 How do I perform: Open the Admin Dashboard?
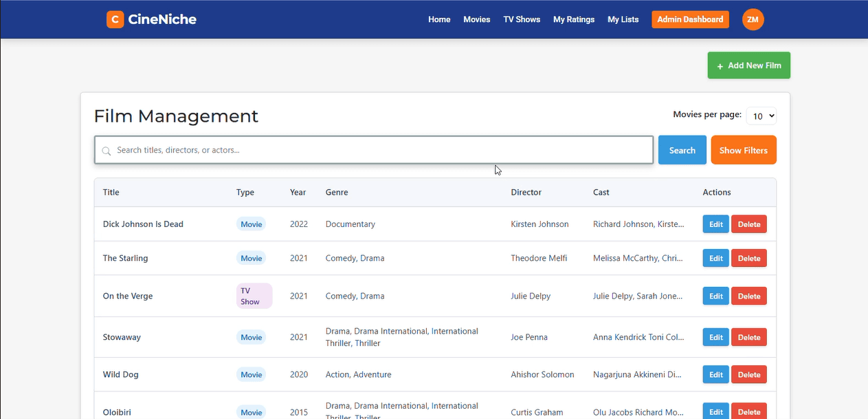click(x=690, y=19)
